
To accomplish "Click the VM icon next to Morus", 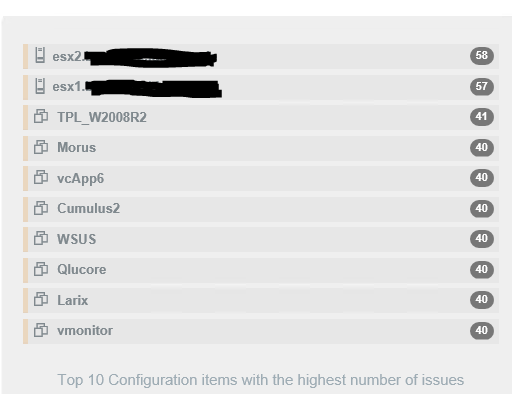I will point(41,147).
